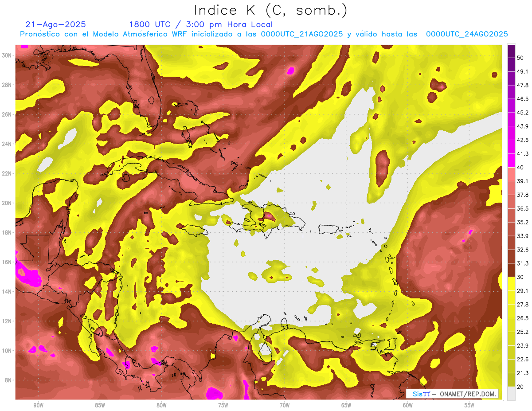Select the legend value 22.6

point(523,359)
